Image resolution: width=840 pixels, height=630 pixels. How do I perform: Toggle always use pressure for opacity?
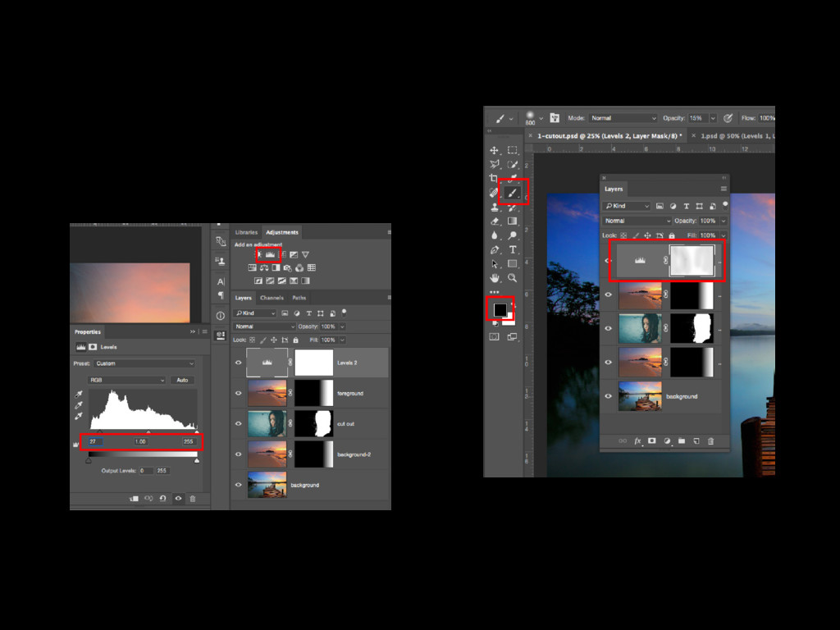(x=728, y=118)
